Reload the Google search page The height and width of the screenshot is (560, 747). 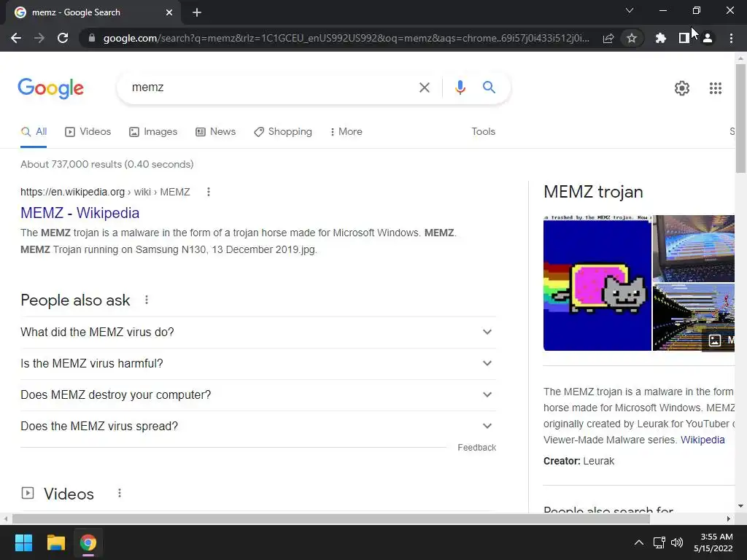pyautogui.click(x=63, y=38)
